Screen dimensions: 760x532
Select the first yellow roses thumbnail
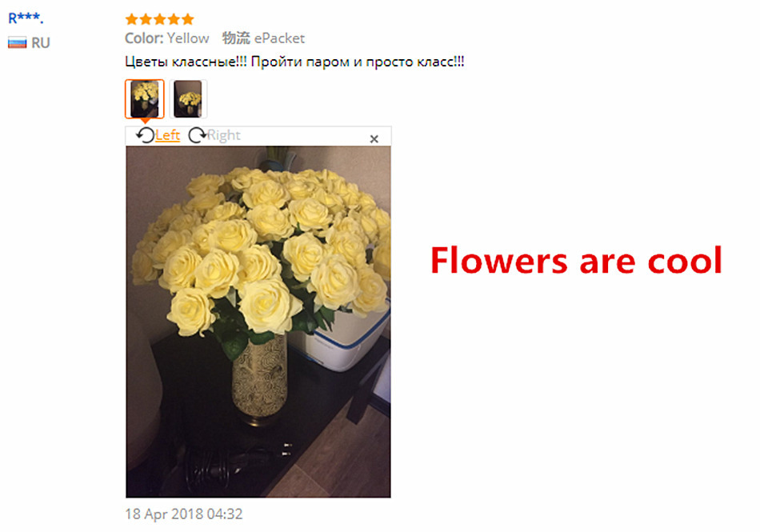tap(145, 99)
